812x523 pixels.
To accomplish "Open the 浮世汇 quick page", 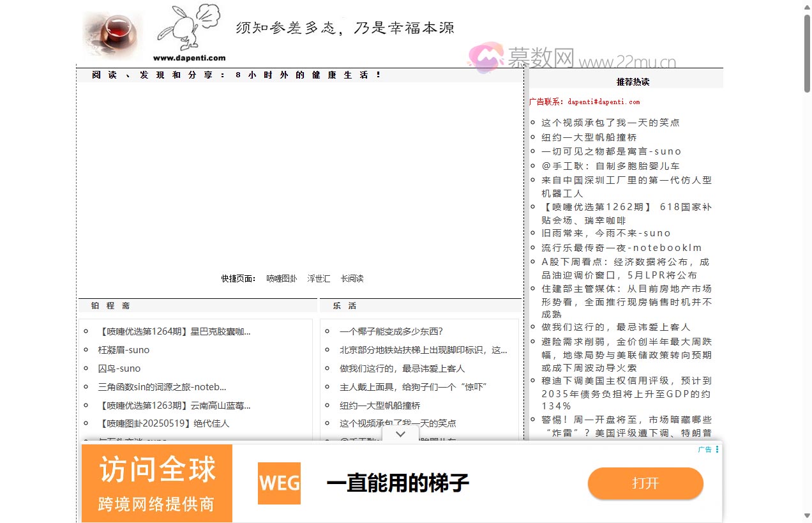I will pyautogui.click(x=319, y=278).
